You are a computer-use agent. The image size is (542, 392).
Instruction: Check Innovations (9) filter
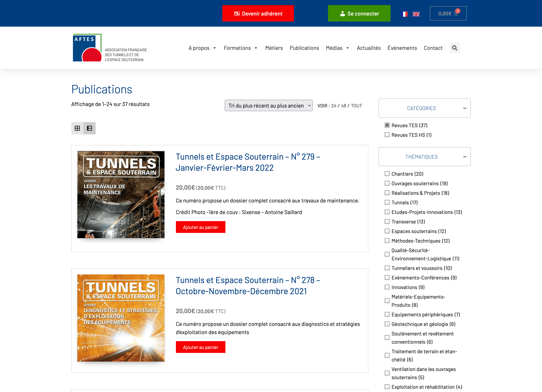point(387,287)
